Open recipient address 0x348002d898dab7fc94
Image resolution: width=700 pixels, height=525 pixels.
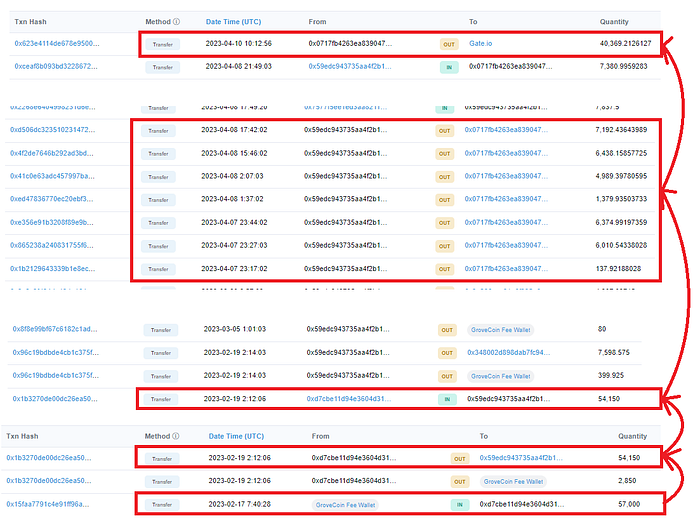tap(508, 352)
